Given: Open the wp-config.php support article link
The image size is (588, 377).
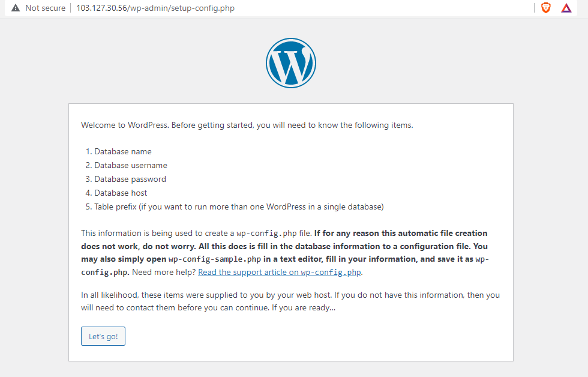Looking at the screenshot, I should [x=280, y=273].
